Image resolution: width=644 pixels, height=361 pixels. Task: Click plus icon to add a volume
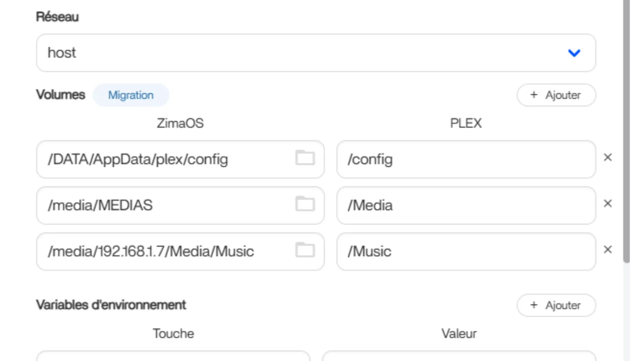pyautogui.click(x=534, y=95)
